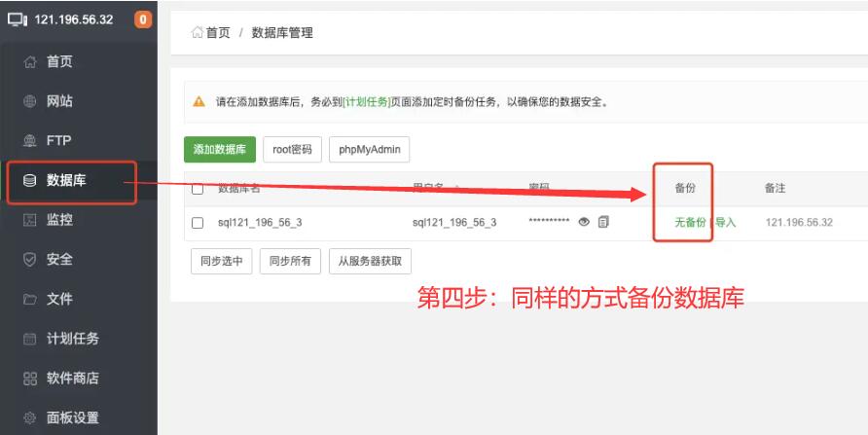
Task: Click the globe icon for 网站
Action: [29, 101]
